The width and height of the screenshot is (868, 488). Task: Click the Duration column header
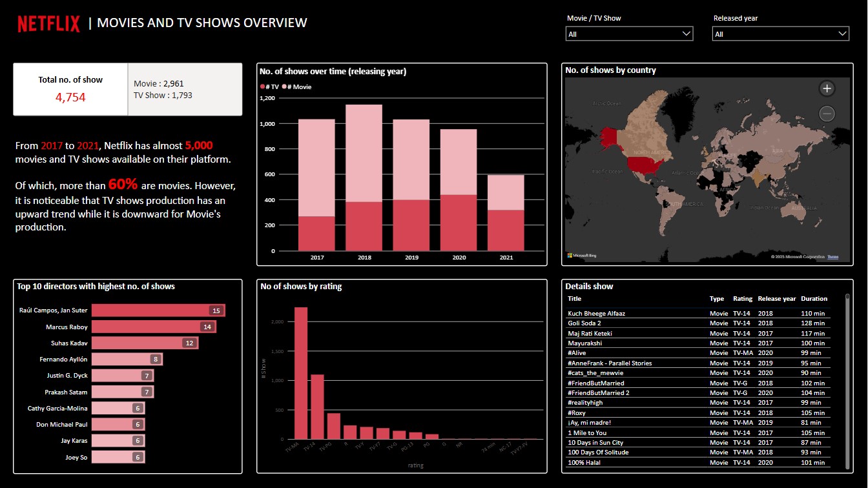tap(814, 299)
